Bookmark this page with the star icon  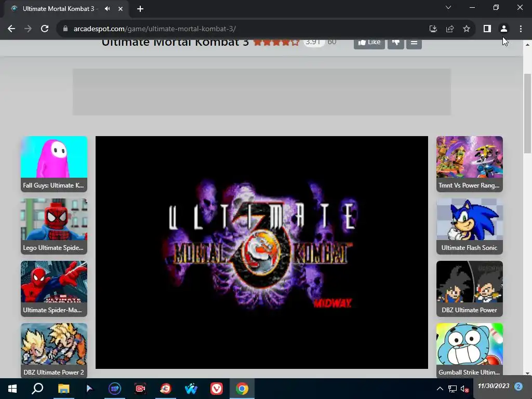pos(467,29)
